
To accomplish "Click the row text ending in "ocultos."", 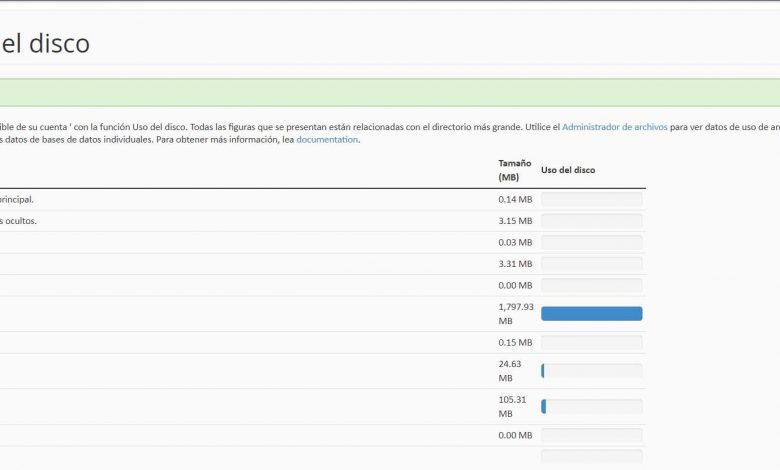I will tap(18, 221).
